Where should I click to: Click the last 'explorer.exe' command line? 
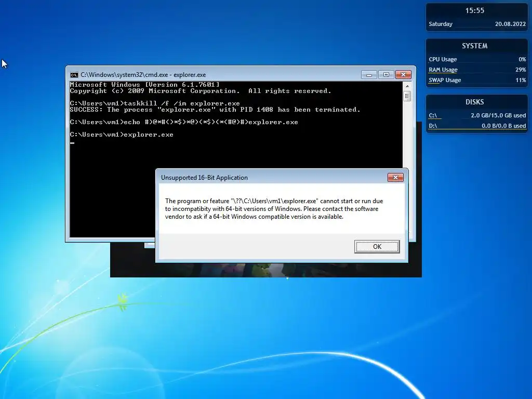(x=122, y=135)
